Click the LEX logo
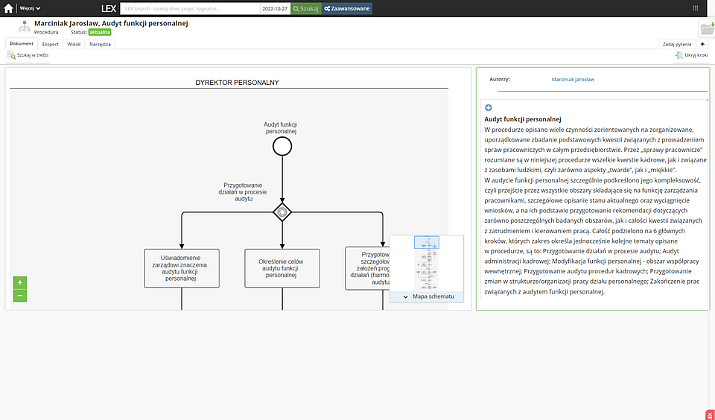 coord(109,7)
